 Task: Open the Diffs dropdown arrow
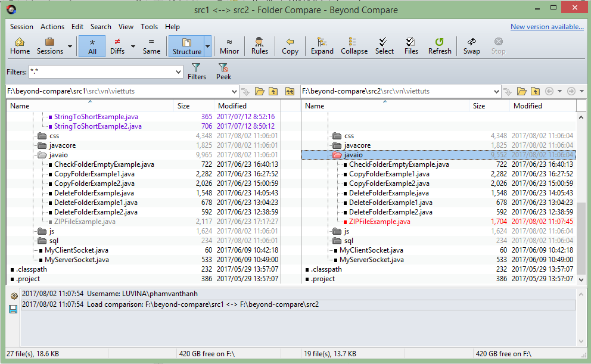133,46
